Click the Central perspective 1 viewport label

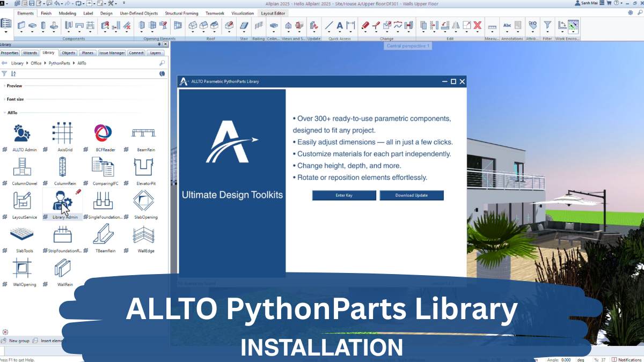[x=408, y=46]
